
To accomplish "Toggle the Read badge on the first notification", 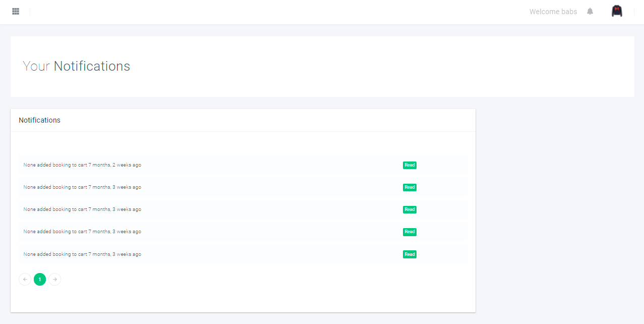I will 409,165.
